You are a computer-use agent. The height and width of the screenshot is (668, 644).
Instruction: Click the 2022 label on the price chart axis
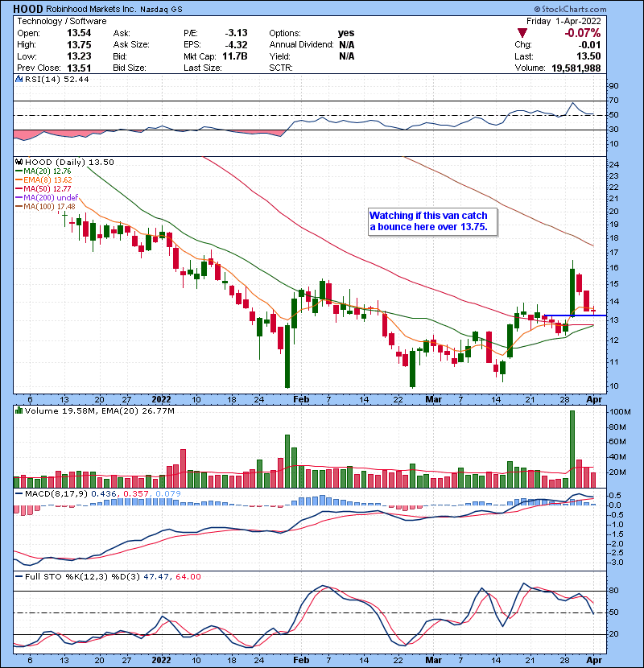tap(161, 399)
